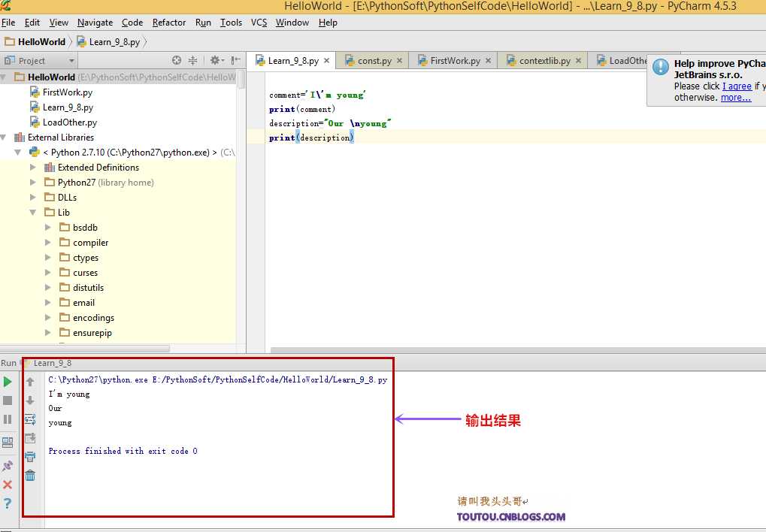
Task: Project tree vertical scrollbar thumb
Action: [x=241, y=80]
